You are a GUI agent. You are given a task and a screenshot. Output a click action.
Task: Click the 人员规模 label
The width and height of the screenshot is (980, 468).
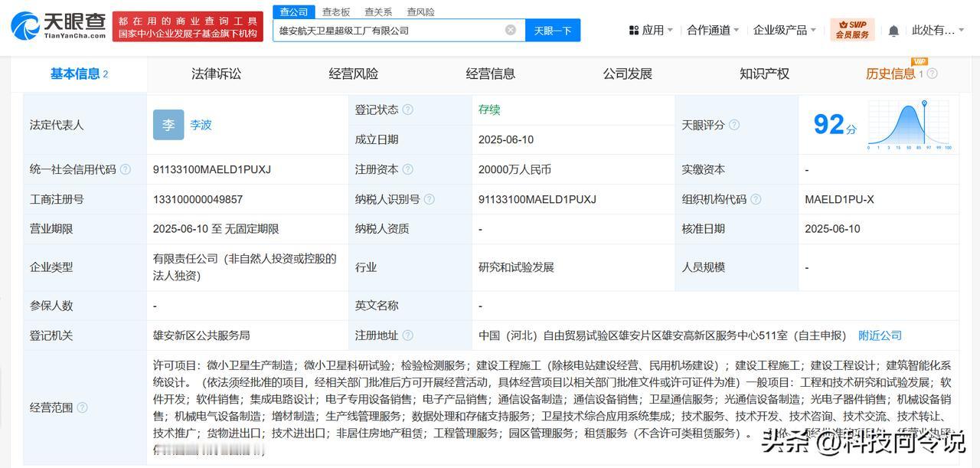(703, 267)
